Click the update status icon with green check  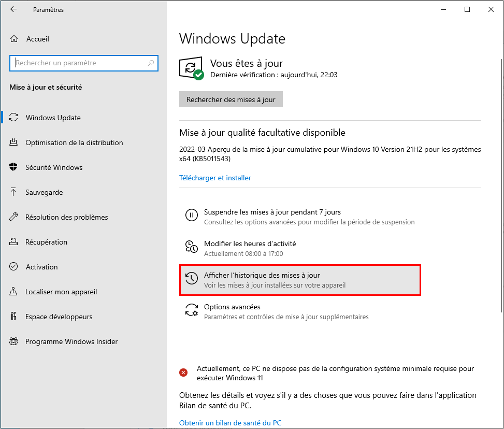[192, 68]
